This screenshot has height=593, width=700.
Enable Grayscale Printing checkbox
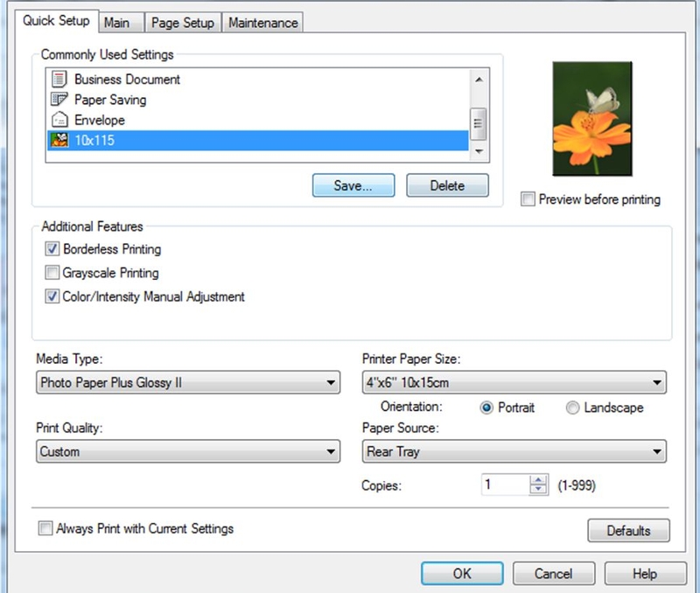tap(52, 272)
